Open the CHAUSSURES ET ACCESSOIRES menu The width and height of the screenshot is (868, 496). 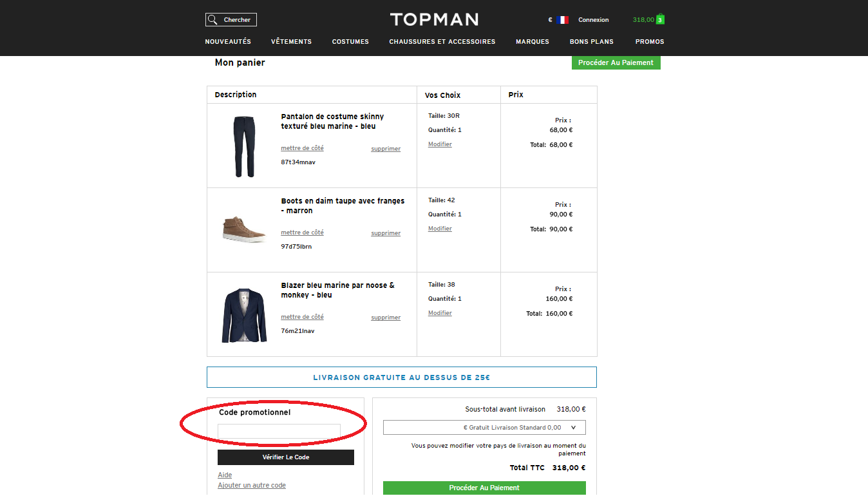tap(442, 42)
